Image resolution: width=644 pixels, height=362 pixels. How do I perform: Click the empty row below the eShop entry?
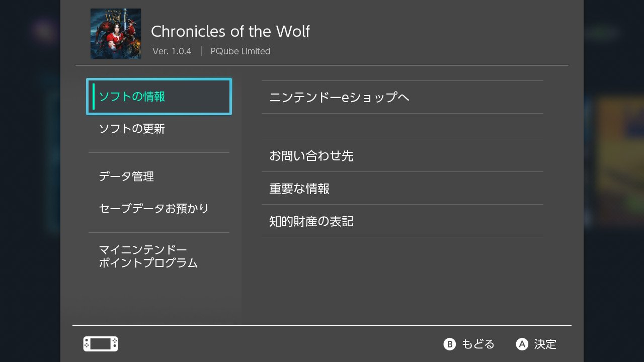pyautogui.click(x=403, y=126)
